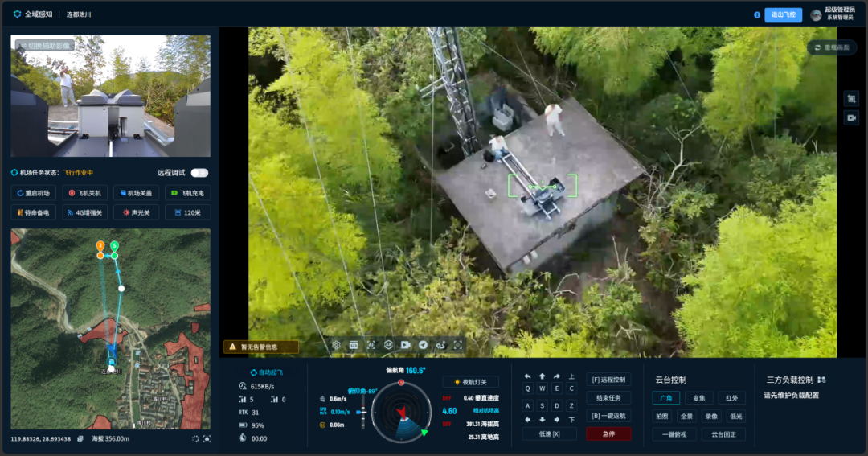Click the navigation arrow icon on video toolbar
Image resolution: width=868 pixels, height=456 pixels.
click(423, 345)
